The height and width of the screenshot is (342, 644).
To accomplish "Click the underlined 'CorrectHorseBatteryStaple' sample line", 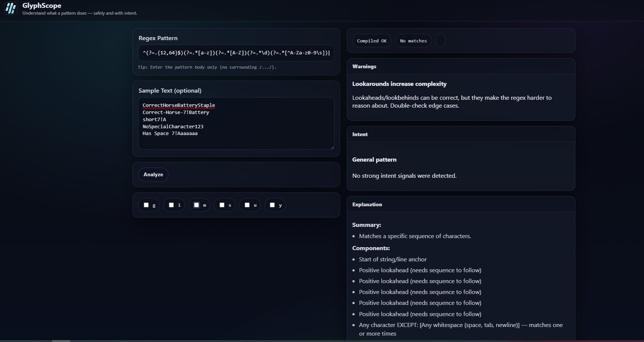I will (179, 106).
